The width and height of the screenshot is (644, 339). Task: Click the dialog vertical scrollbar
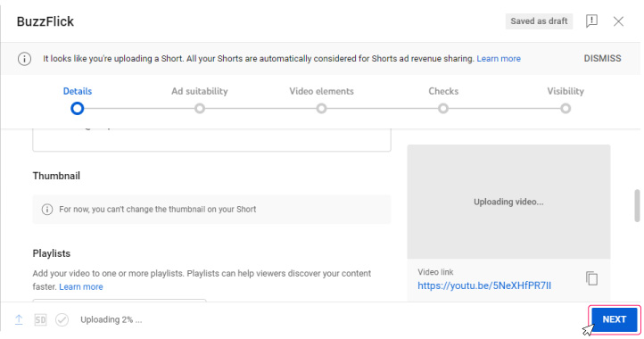[x=637, y=205]
